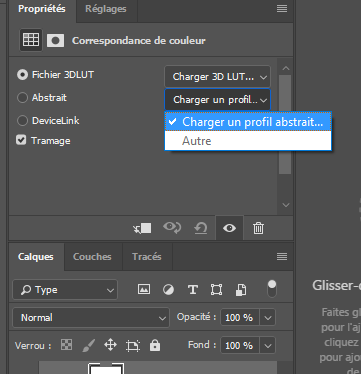
Task: Open the Charger un profil dropdown
Action: pyautogui.click(x=217, y=99)
